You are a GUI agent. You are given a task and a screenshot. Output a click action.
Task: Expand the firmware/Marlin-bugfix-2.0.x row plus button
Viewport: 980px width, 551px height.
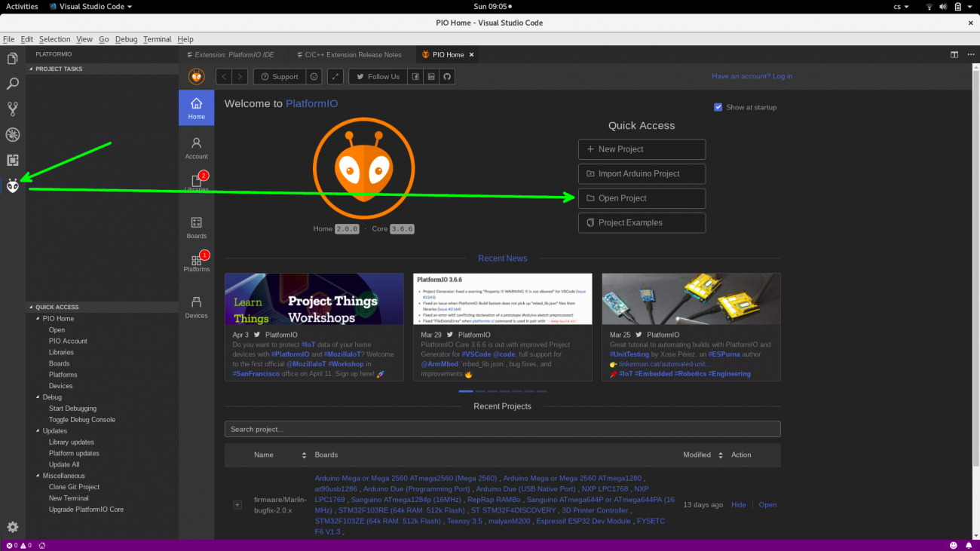(x=237, y=505)
